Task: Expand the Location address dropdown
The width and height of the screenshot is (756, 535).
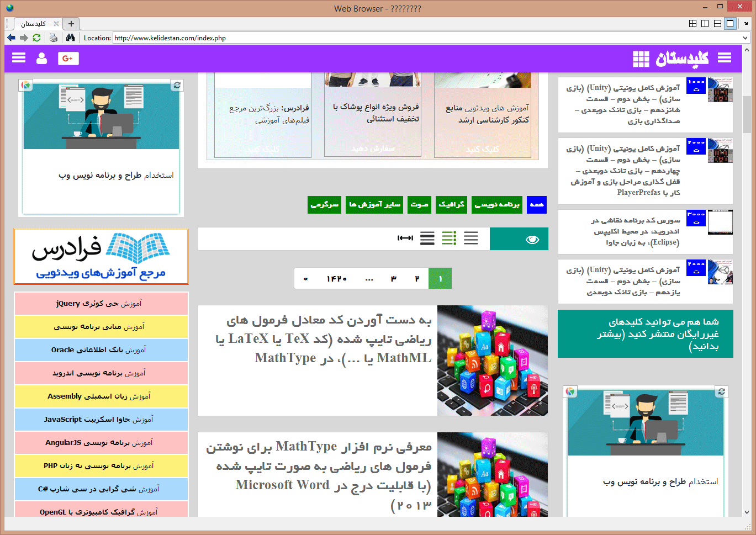Action: [x=746, y=38]
